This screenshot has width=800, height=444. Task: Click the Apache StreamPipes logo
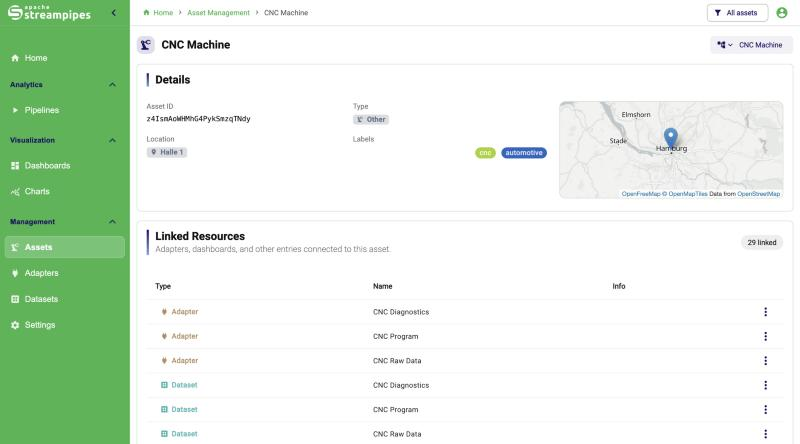(x=49, y=13)
